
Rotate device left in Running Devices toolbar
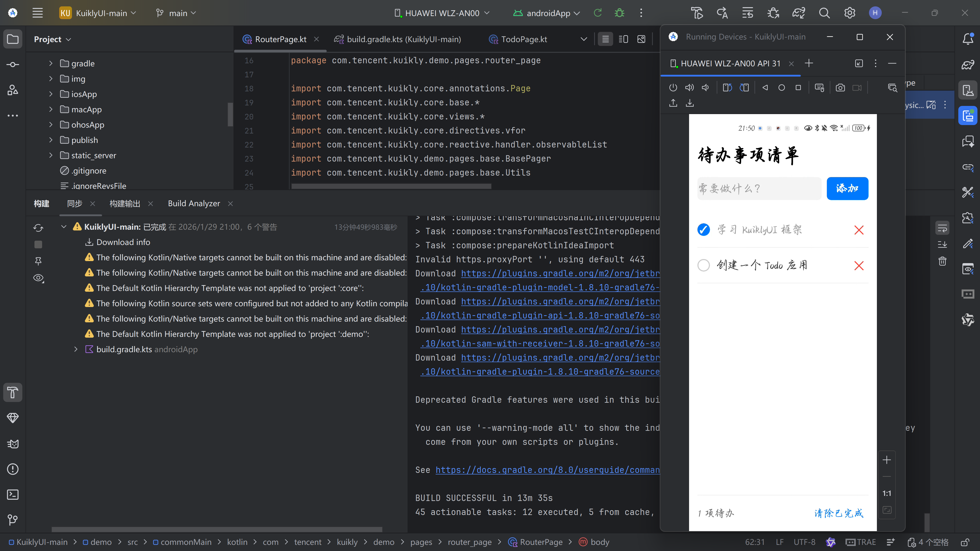click(x=727, y=88)
